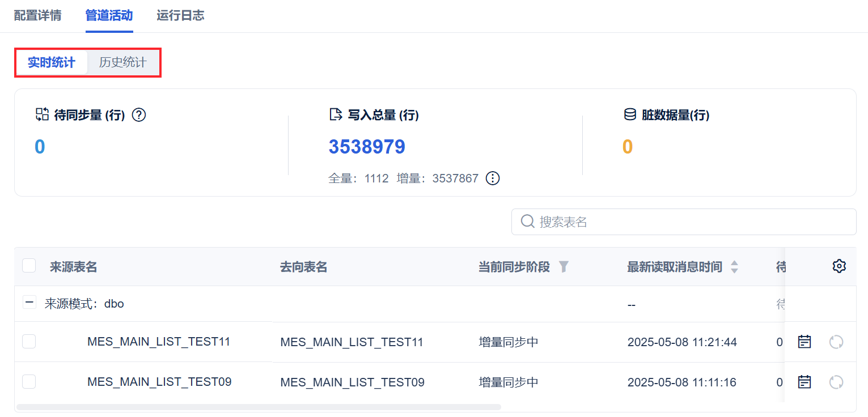
Task: Click the info icon next to 增量: 3537867
Action: pos(493,178)
